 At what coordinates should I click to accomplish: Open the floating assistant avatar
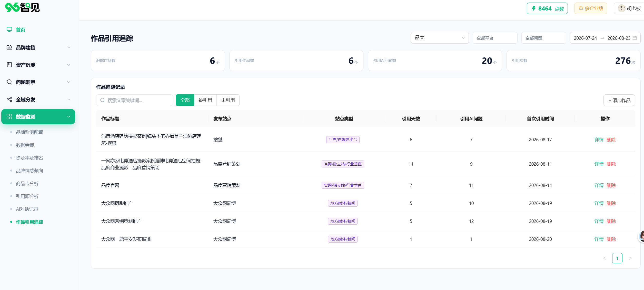[x=641, y=236]
